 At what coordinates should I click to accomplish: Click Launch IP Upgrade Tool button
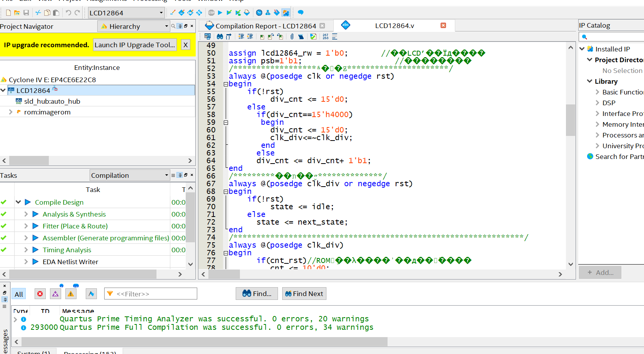135,45
